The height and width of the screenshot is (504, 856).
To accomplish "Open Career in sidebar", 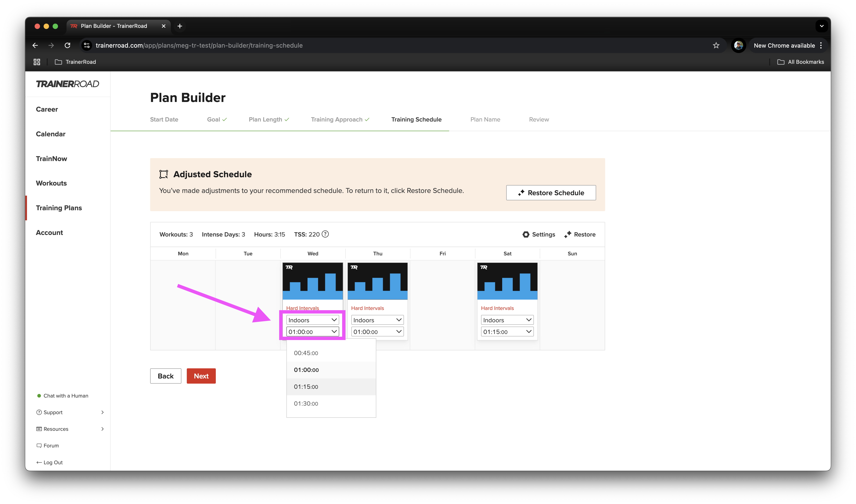I will 47,109.
